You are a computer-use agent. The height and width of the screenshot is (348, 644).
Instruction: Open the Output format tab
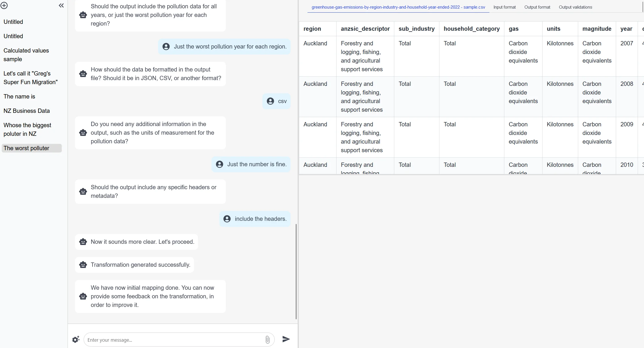tap(537, 7)
